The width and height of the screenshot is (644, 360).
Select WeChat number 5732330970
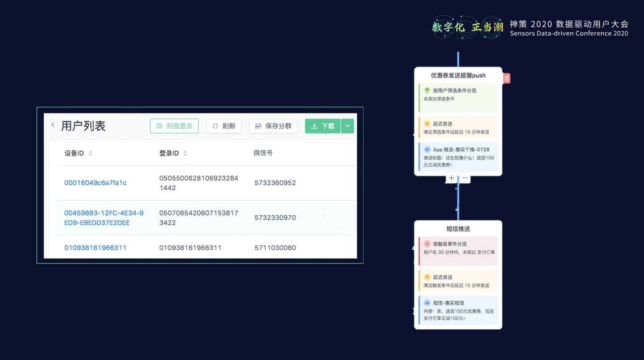click(x=275, y=218)
